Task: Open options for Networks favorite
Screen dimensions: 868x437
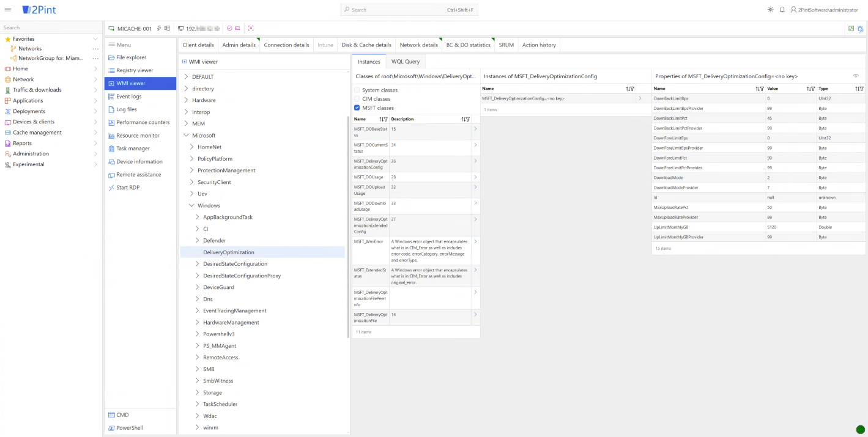Action: 95,49
